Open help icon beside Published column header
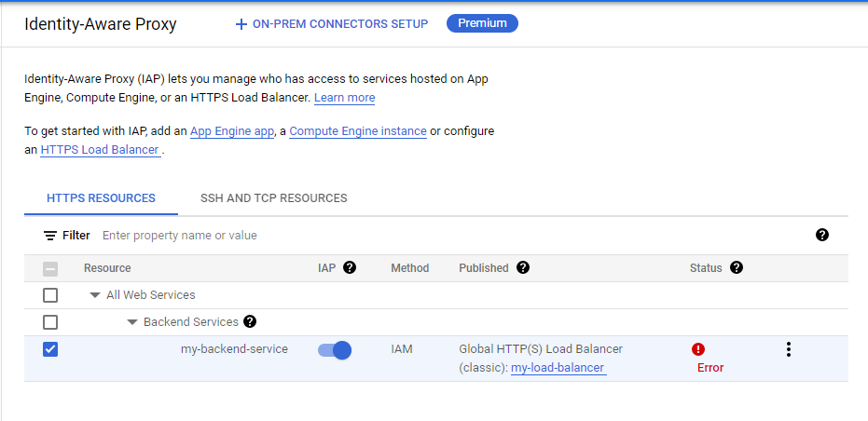The height and width of the screenshot is (421, 868). pyautogui.click(x=523, y=267)
